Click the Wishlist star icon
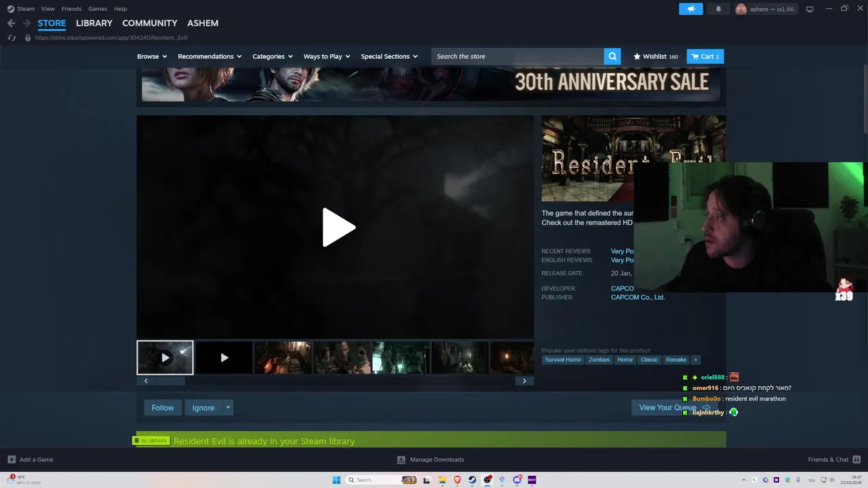The height and width of the screenshot is (488, 868). click(637, 56)
